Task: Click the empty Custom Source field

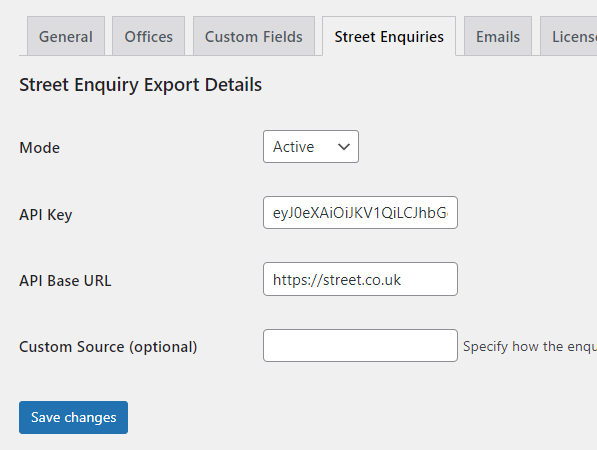Action: pyautogui.click(x=360, y=346)
